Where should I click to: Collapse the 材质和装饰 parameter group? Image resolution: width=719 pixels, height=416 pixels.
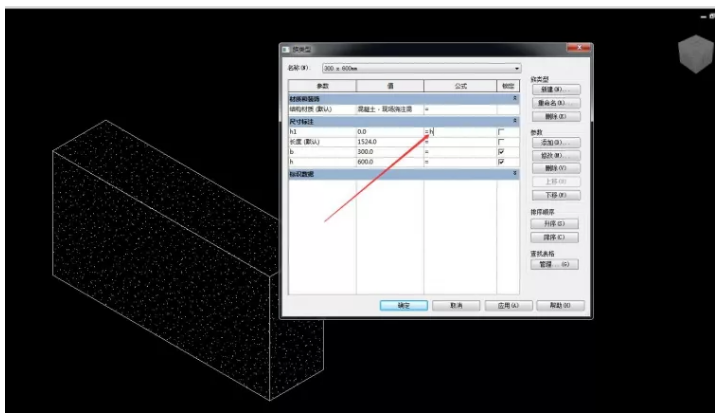tap(514, 99)
